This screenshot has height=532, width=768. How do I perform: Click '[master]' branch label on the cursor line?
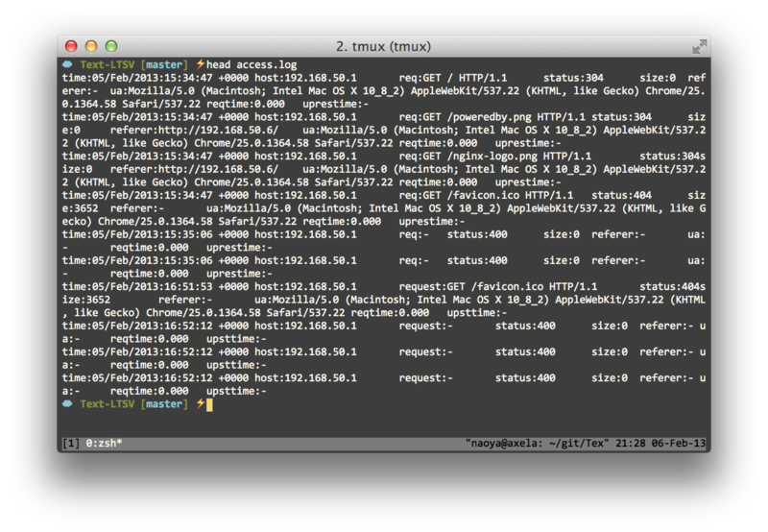(x=164, y=404)
